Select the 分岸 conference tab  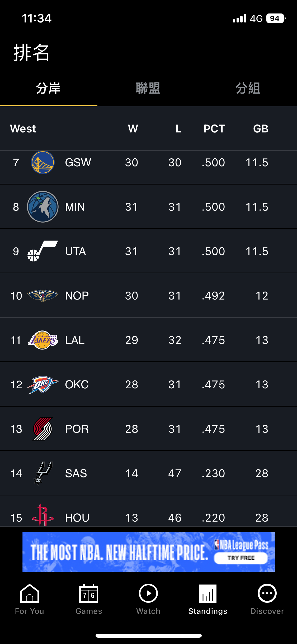point(49,88)
